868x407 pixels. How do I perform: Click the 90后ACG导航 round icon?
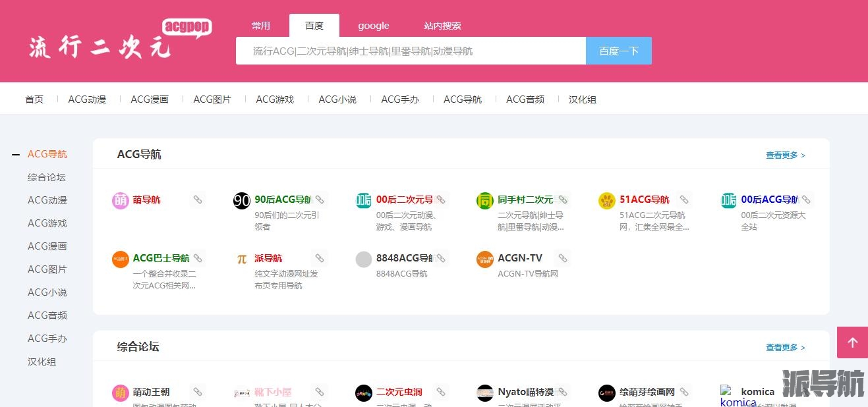(242, 200)
